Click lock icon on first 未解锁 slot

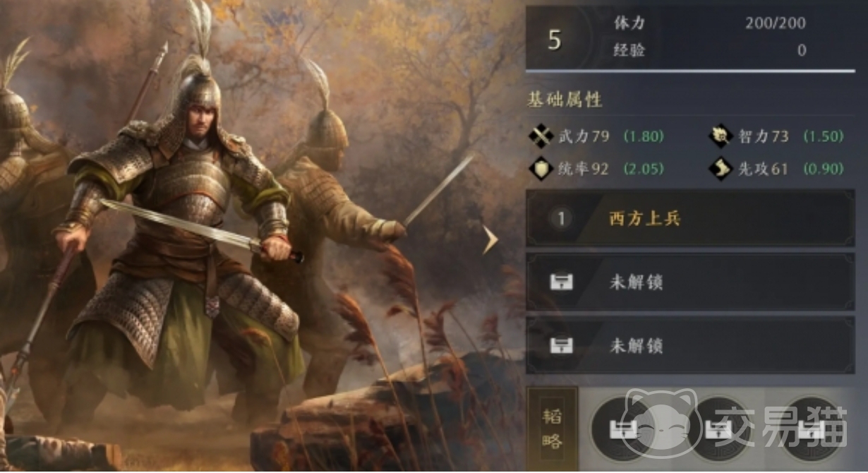tap(562, 282)
